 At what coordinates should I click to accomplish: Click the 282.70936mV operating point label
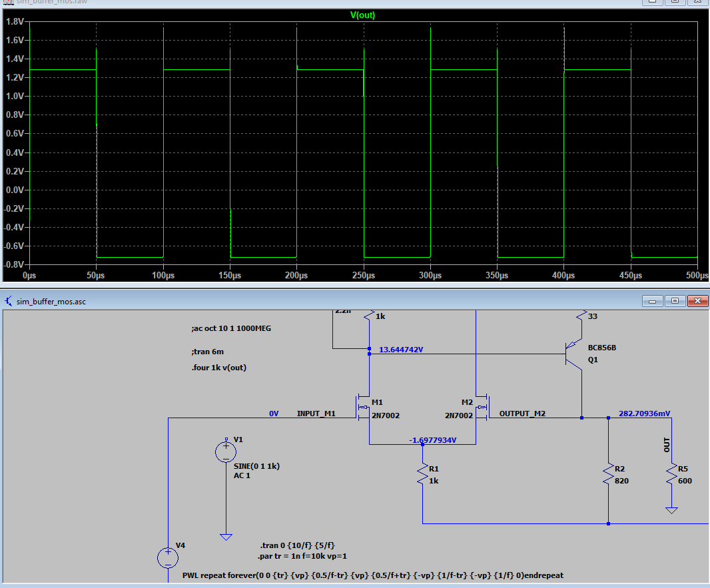[x=644, y=414]
